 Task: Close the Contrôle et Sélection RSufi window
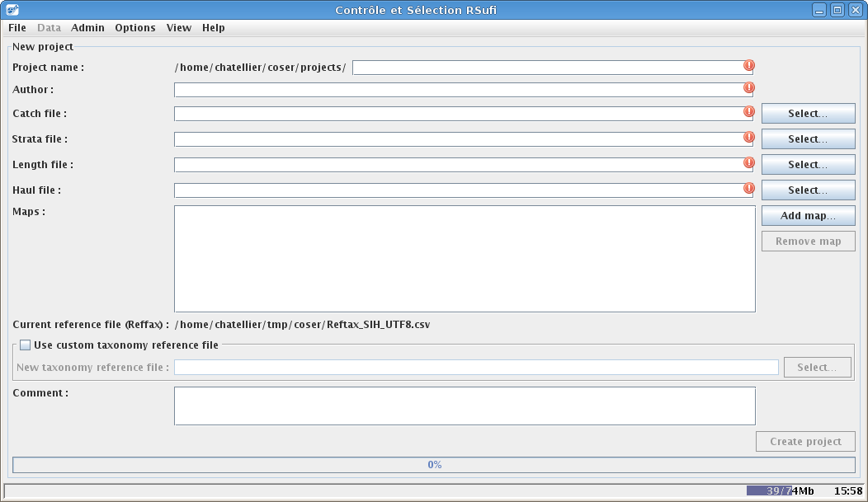pos(856,10)
